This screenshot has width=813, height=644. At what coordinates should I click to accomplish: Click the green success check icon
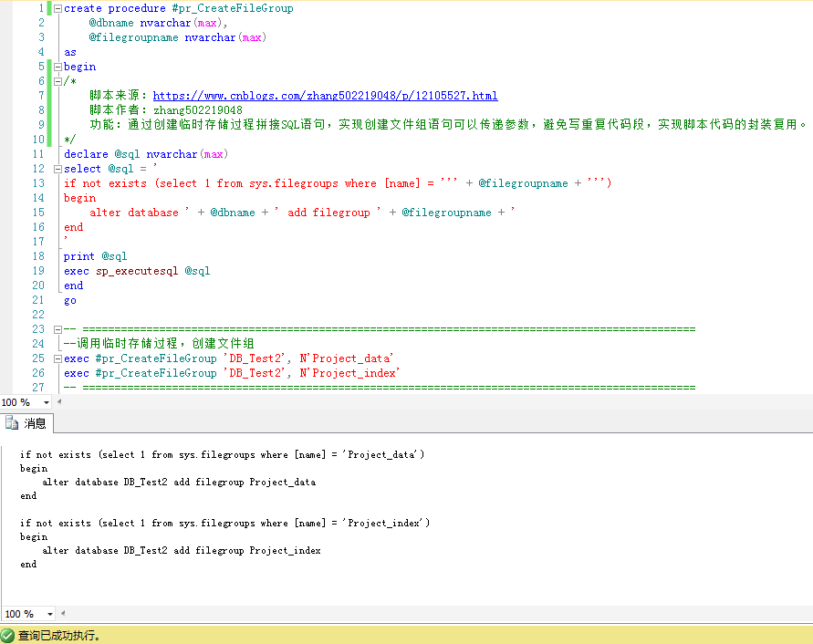tap(8, 635)
